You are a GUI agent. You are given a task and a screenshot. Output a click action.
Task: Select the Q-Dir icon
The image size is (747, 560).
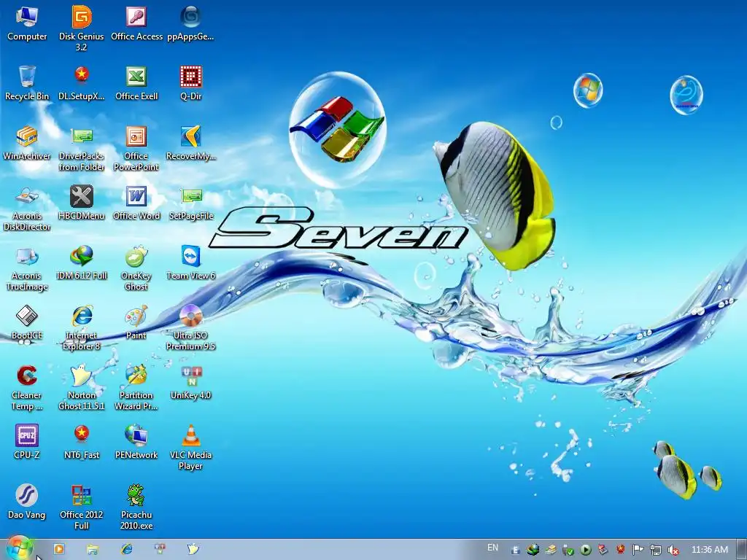[x=190, y=83]
